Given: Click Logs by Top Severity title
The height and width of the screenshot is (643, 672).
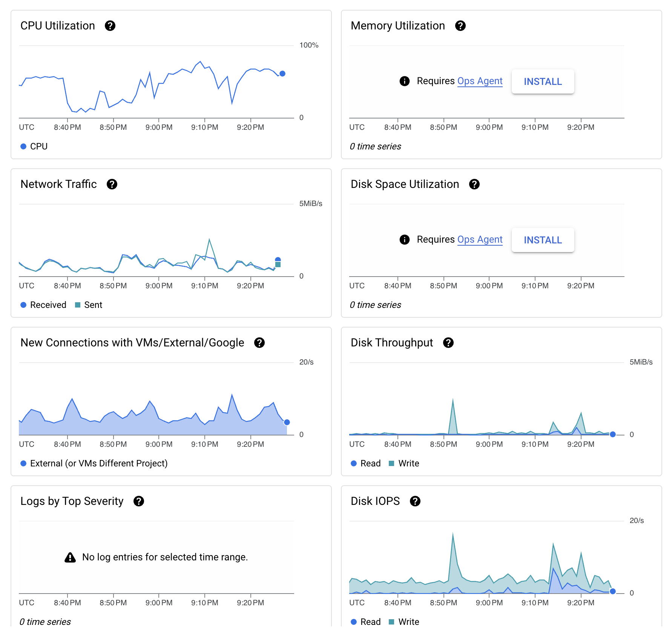Looking at the screenshot, I should point(72,501).
